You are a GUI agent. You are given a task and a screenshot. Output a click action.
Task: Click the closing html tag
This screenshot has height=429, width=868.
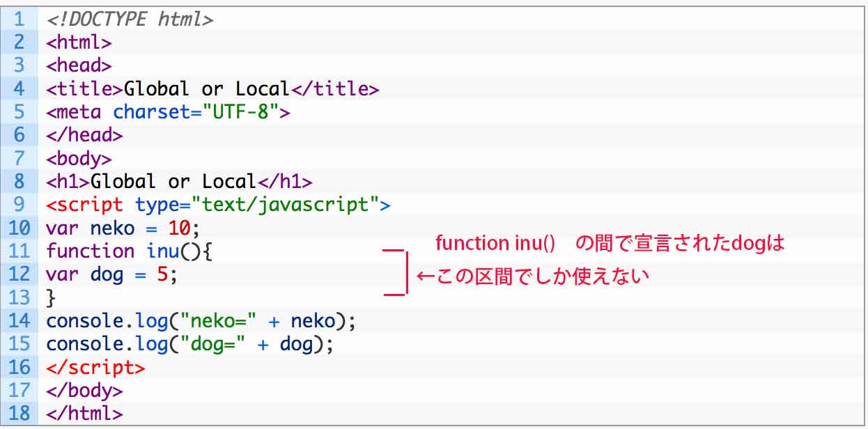[x=85, y=413]
